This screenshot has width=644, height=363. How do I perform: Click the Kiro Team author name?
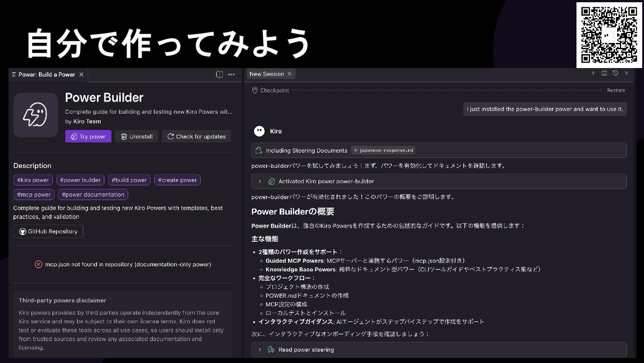coord(87,121)
